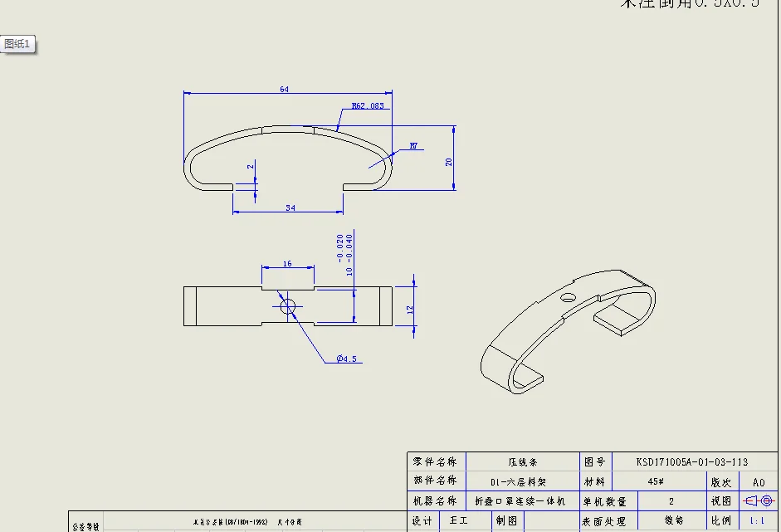Select the 10 -0.020 -0.040 tolerance dimension

coord(344,255)
